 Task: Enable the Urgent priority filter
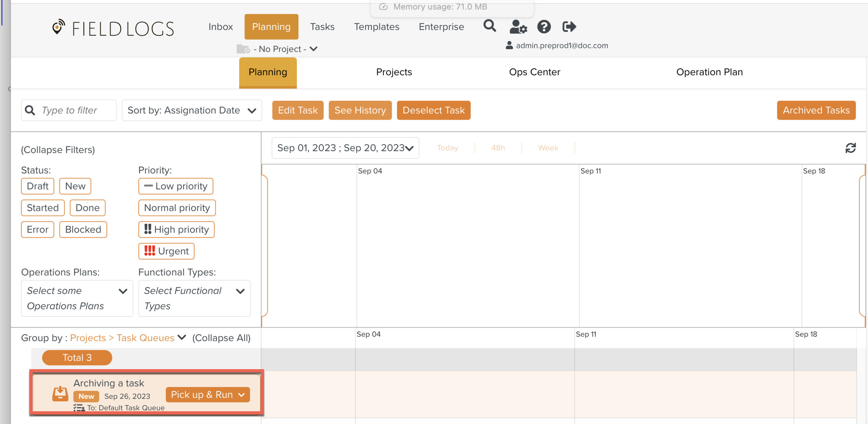coord(166,251)
